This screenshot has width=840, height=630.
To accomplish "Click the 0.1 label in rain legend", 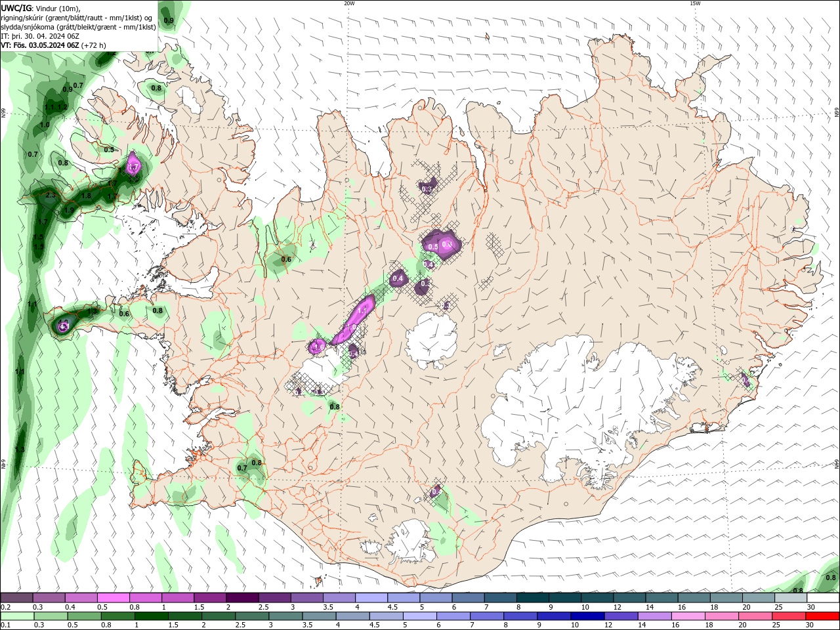I will click(5, 625).
